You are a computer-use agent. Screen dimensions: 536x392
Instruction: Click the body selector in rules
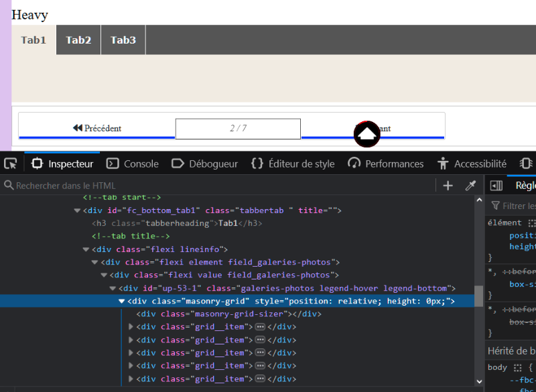[x=497, y=368]
